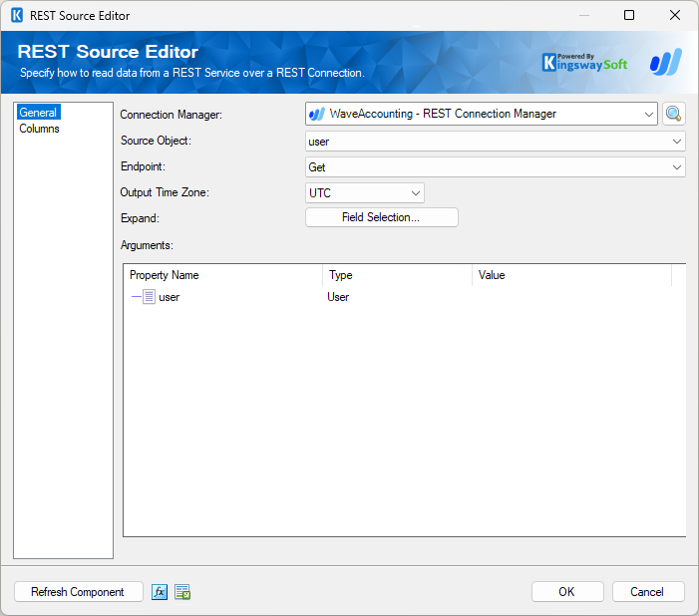Open the Connection Manager dropdown

(648, 114)
